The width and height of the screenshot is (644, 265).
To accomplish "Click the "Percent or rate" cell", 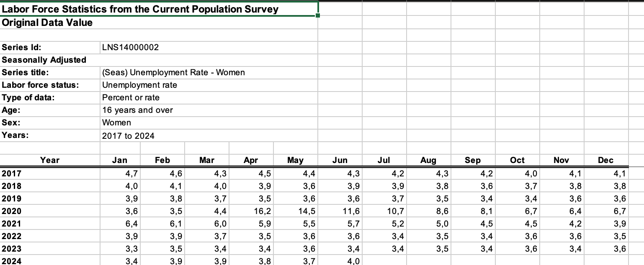I will (131, 97).
